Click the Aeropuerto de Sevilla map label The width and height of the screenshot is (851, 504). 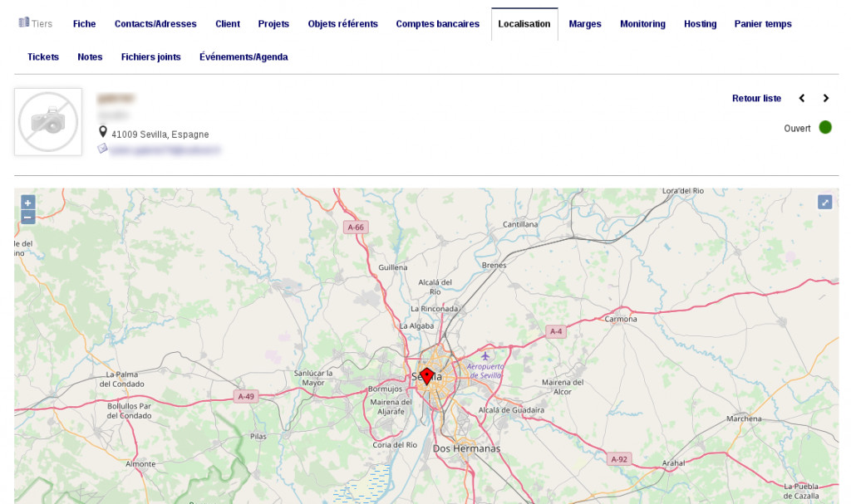tap(485, 371)
